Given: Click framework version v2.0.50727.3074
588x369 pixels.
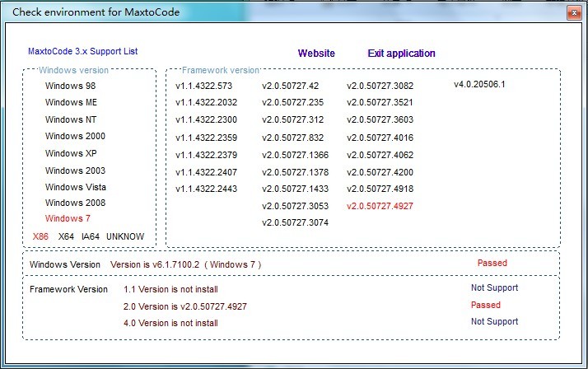Looking at the screenshot, I should 295,222.
